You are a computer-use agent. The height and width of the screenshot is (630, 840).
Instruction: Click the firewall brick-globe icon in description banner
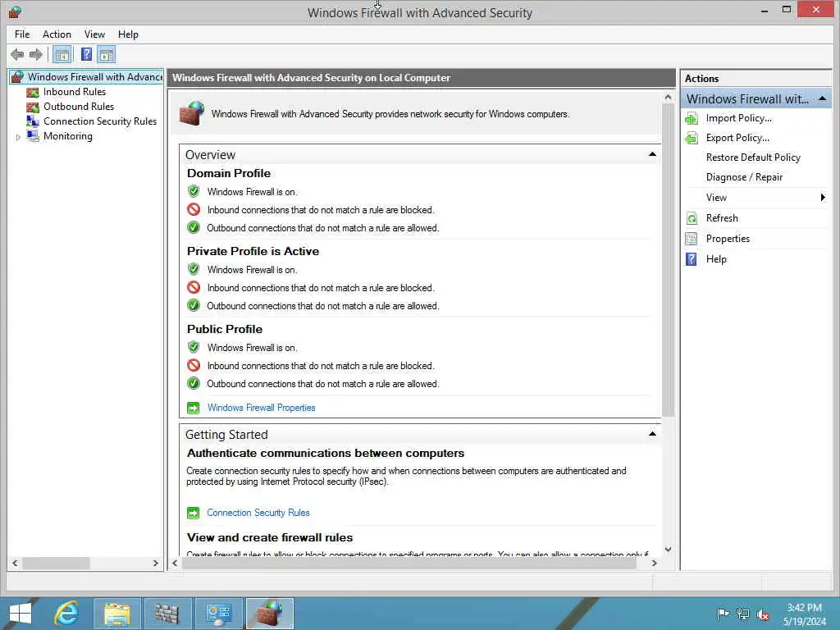coord(192,113)
